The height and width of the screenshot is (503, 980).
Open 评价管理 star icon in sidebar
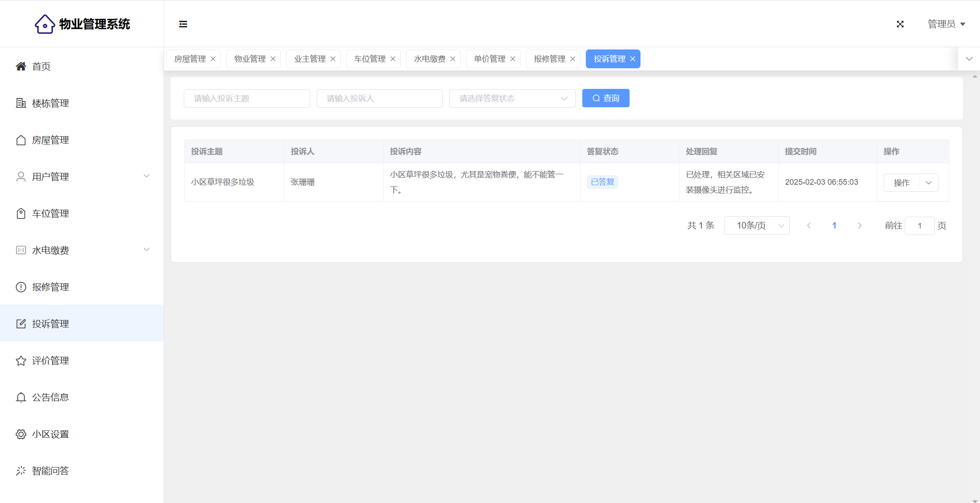(x=21, y=361)
